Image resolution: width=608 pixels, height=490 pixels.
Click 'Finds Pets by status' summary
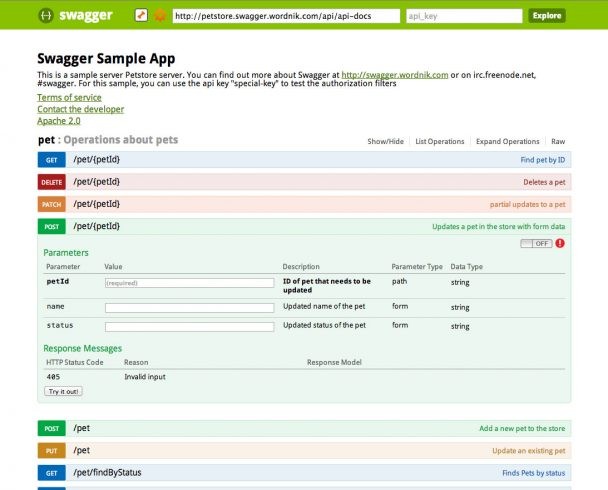[x=534, y=473]
